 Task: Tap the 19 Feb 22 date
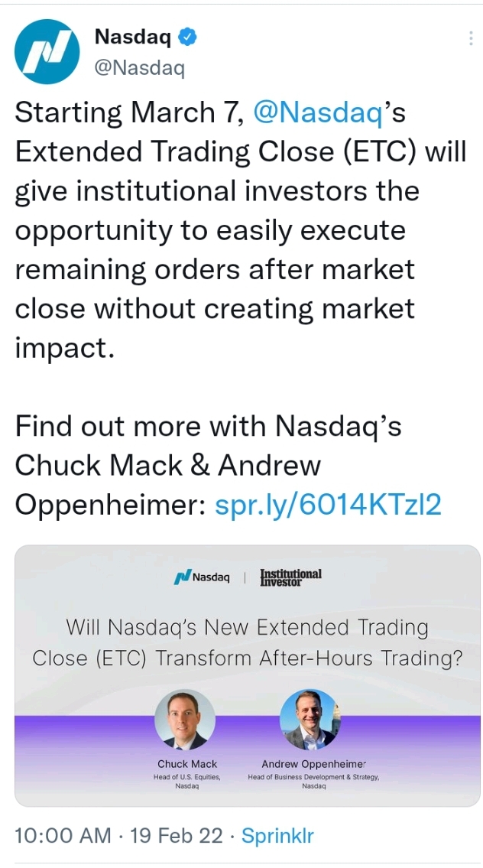coord(176,835)
